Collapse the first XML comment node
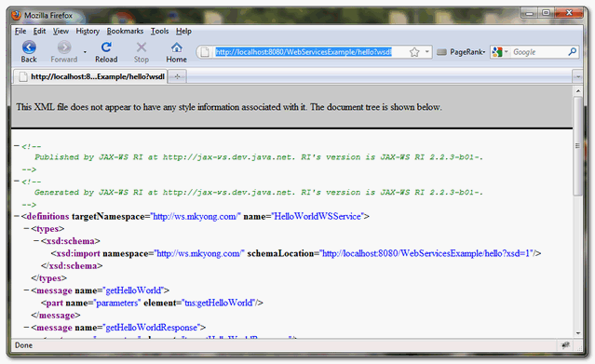 pos(17,146)
